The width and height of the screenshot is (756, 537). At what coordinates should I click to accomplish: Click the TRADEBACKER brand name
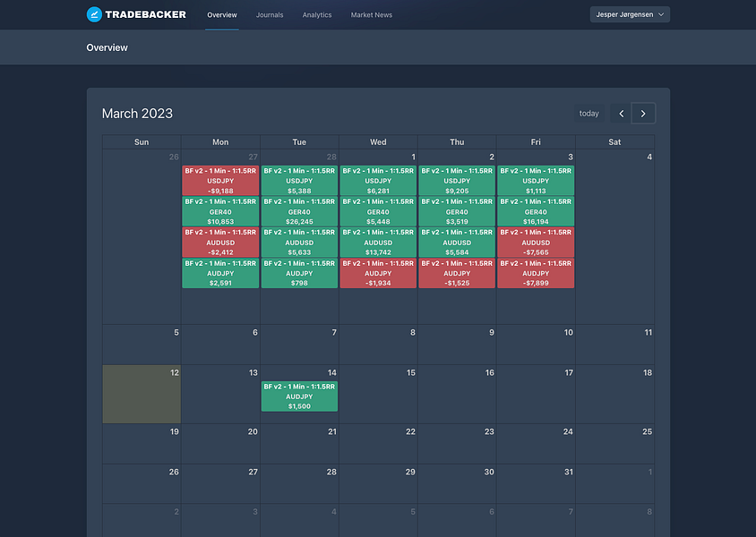pos(146,14)
